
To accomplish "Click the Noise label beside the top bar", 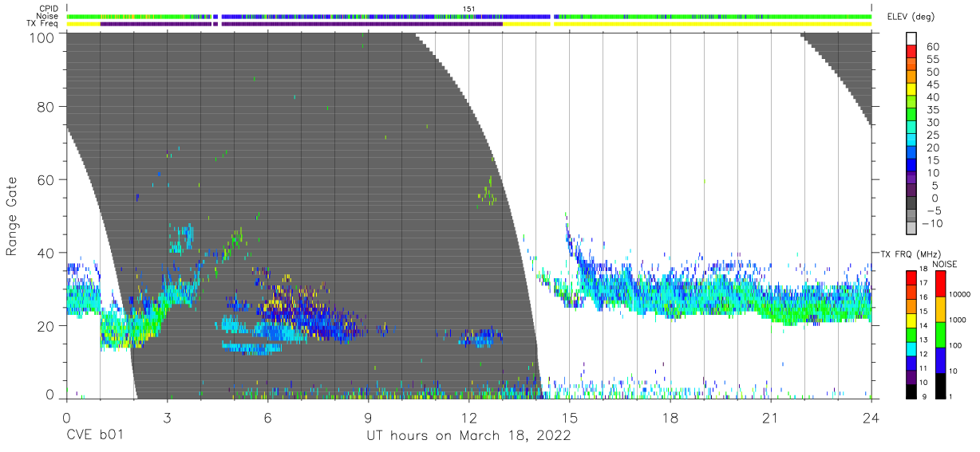I will tap(47, 16).
